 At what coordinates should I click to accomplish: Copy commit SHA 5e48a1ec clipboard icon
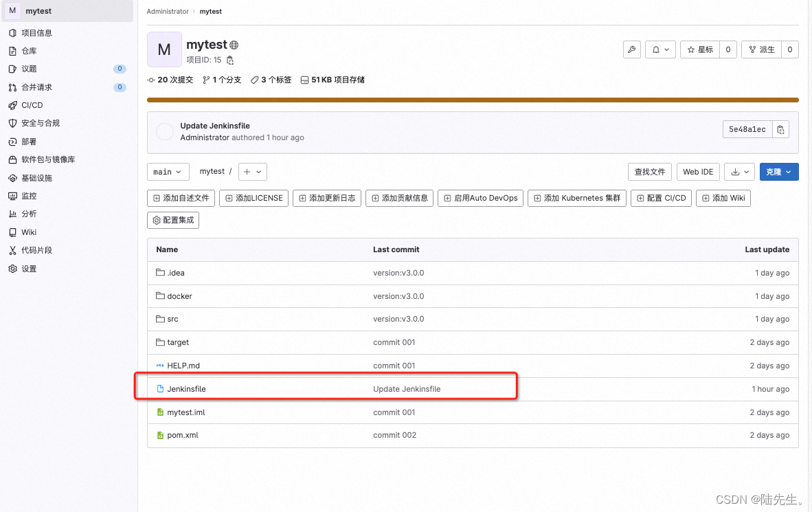780,130
